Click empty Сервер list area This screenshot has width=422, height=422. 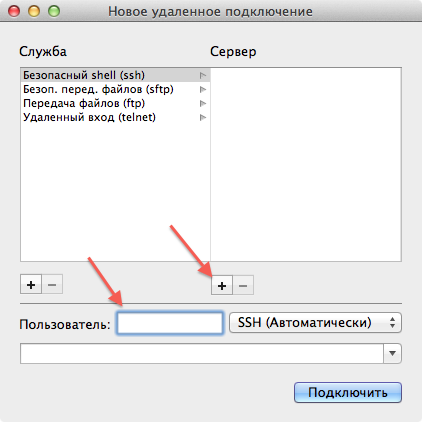pyautogui.click(x=306, y=165)
